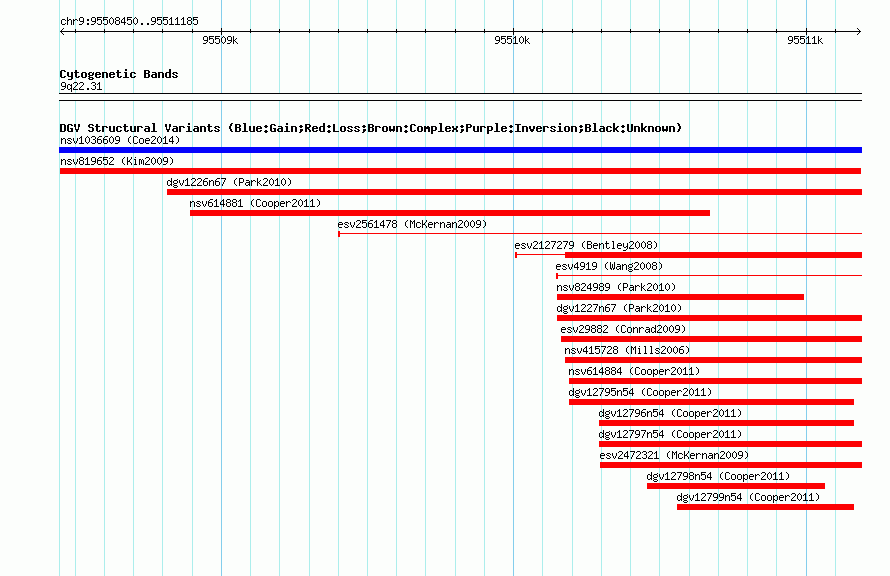Click the blue nsv1036609 gain bar
Image resolution: width=890 pixels, height=576 pixels.
click(x=460, y=150)
